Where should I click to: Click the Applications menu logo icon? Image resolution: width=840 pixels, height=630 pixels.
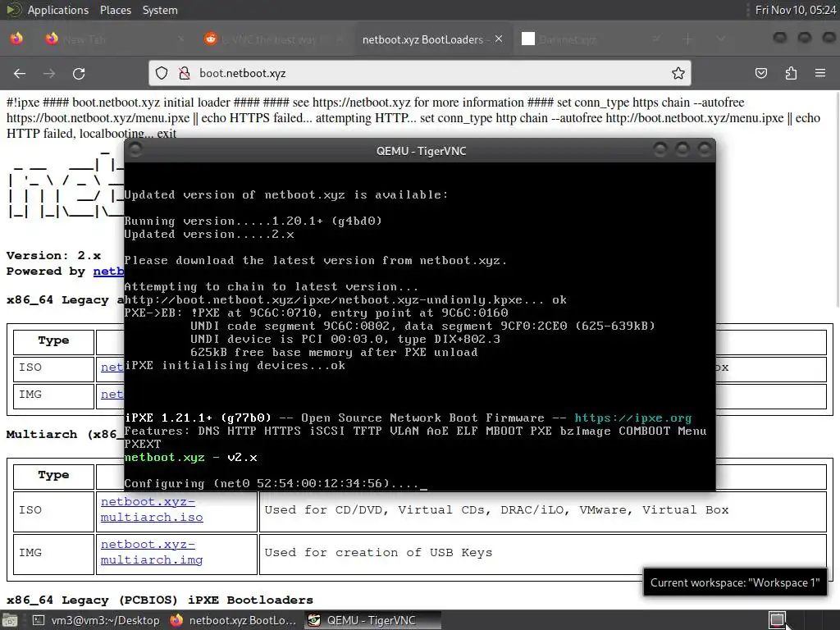click(x=14, y=10)
